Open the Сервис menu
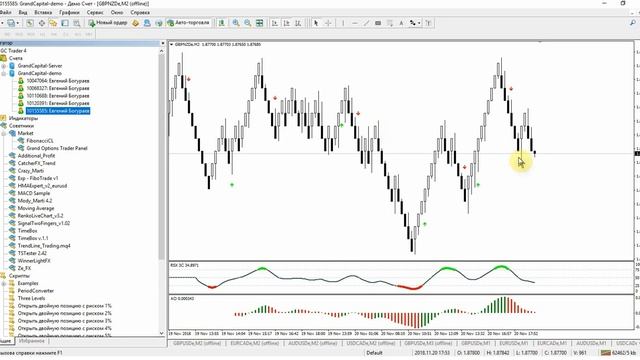This screenshot has height=360, width=640. tap(95, 12)
